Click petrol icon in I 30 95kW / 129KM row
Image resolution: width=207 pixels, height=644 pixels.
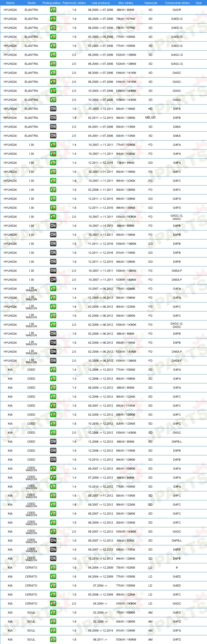coord(53,199)
